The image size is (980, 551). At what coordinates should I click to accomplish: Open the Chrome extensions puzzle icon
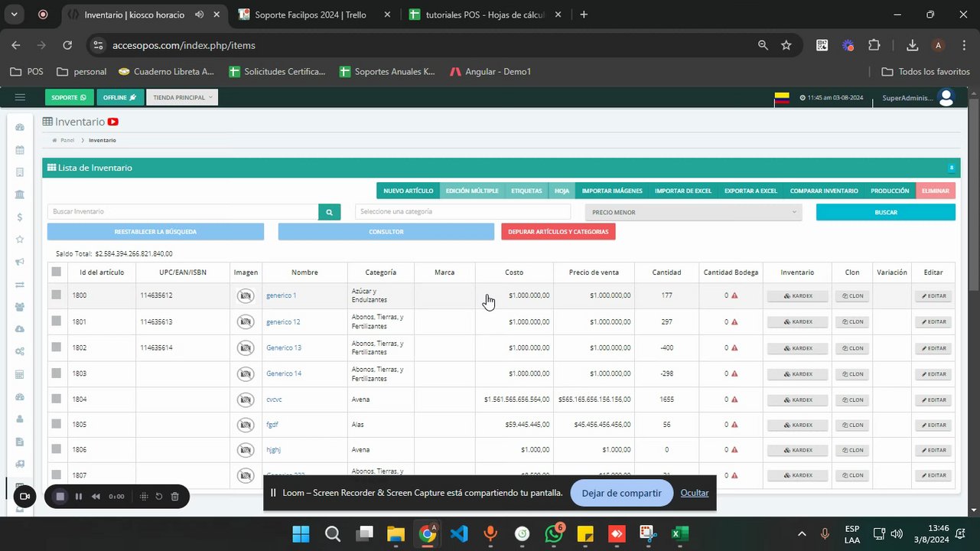pos(874,45)
